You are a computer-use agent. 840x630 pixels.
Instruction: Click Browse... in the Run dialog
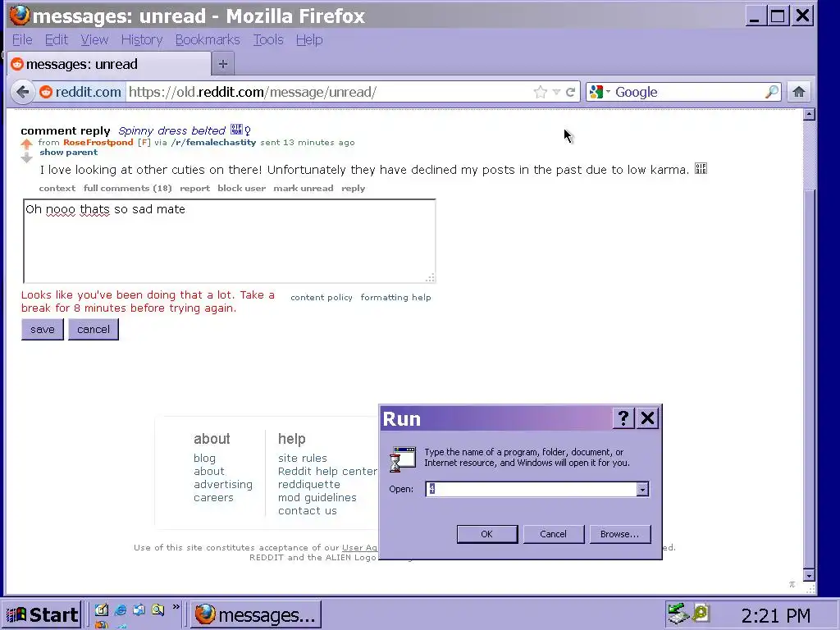coord(620,534)
